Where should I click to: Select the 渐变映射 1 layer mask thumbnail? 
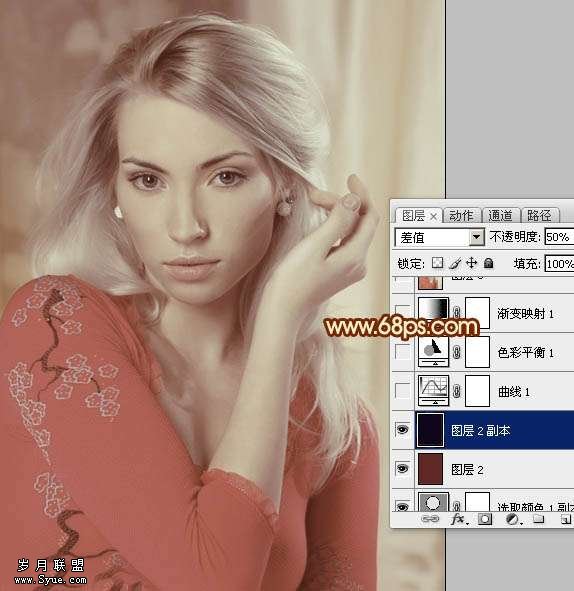[478, 313]
